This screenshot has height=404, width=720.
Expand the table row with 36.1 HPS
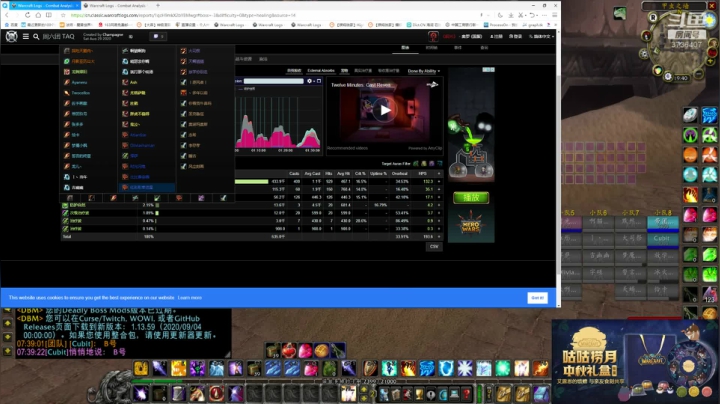[x=439, y=189]
